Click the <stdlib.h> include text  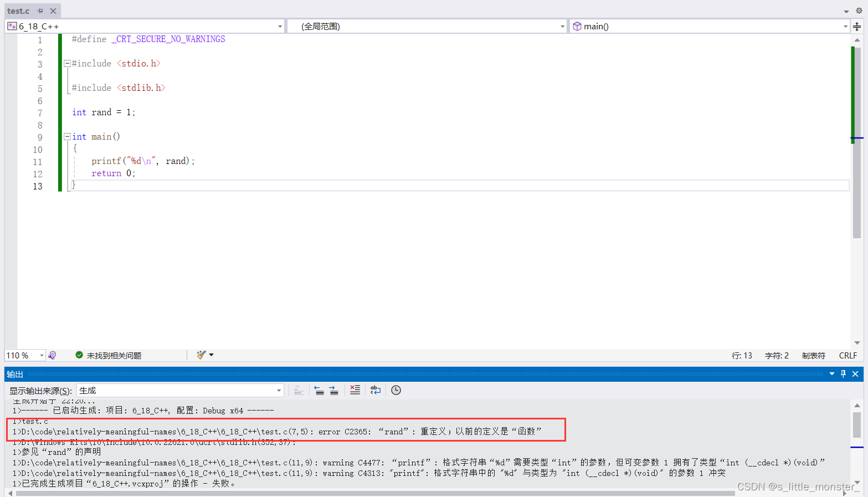click(141, 88)
